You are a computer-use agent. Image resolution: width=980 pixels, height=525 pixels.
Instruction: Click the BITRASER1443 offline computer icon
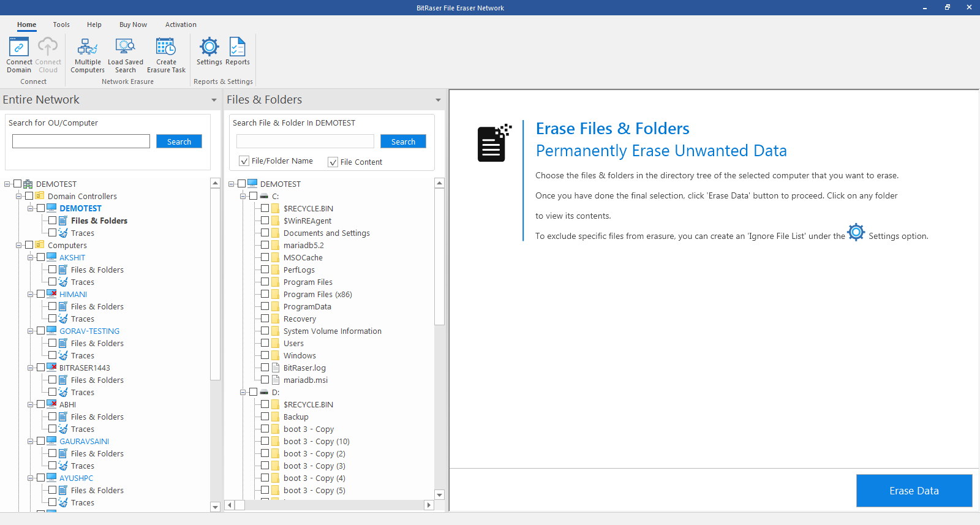[x=51, y=368]
